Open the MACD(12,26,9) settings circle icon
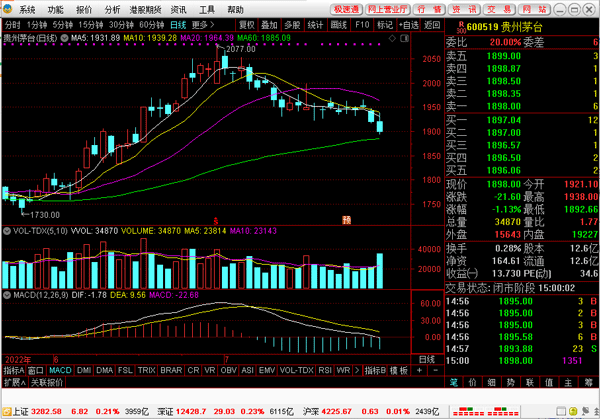 pyautogui.click(x=7, y=295)
